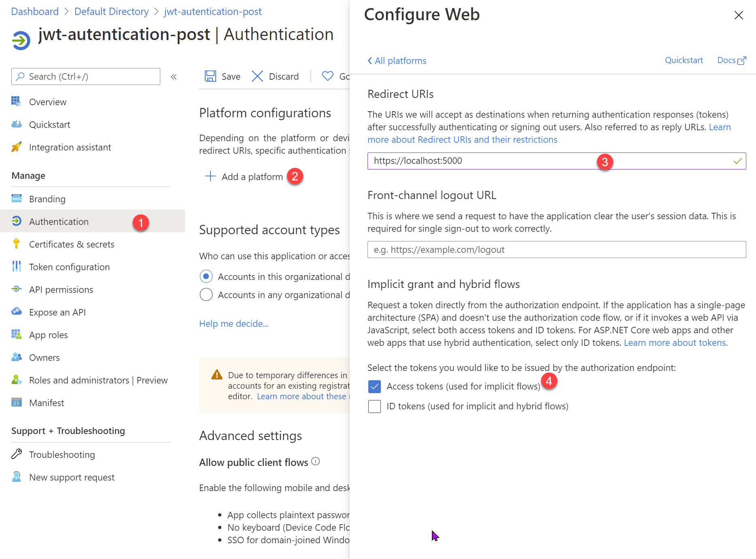The width and height of the screenshot is (756, 559).
Task: Click the app logo beside page title
Action: coord(21,40)
